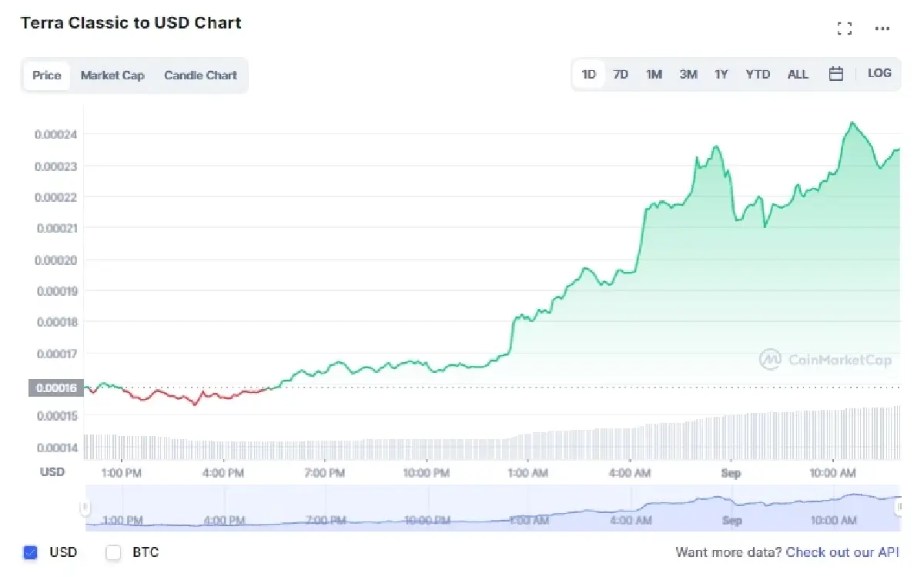Select the 1M time range
Image resolution: width=924 pixels, height=577 pixels.
tap(654, 73)
